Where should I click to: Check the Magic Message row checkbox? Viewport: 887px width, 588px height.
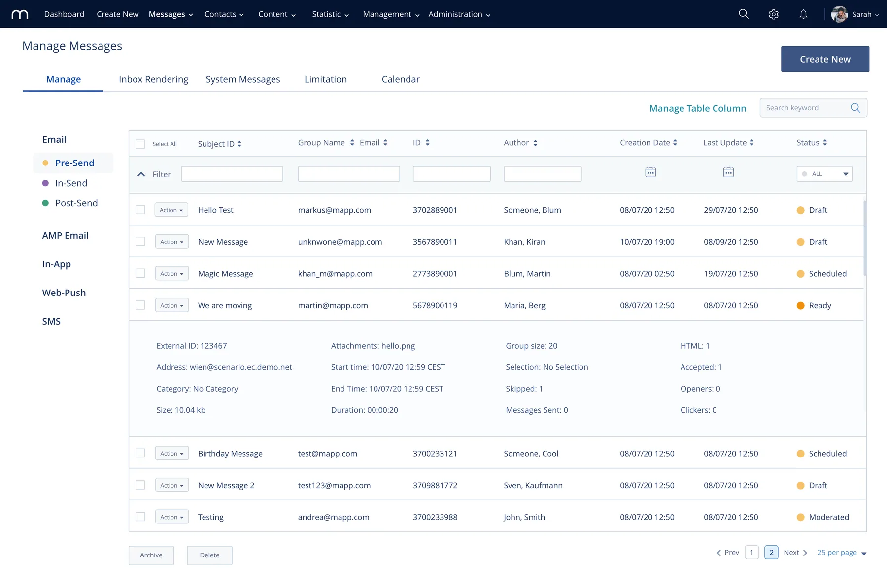(x=140, y=273)
